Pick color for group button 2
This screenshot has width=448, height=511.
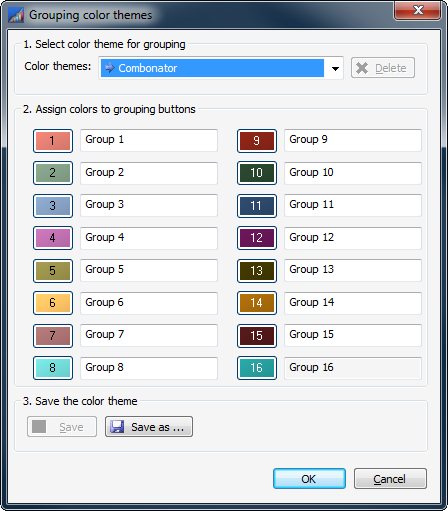53,173
